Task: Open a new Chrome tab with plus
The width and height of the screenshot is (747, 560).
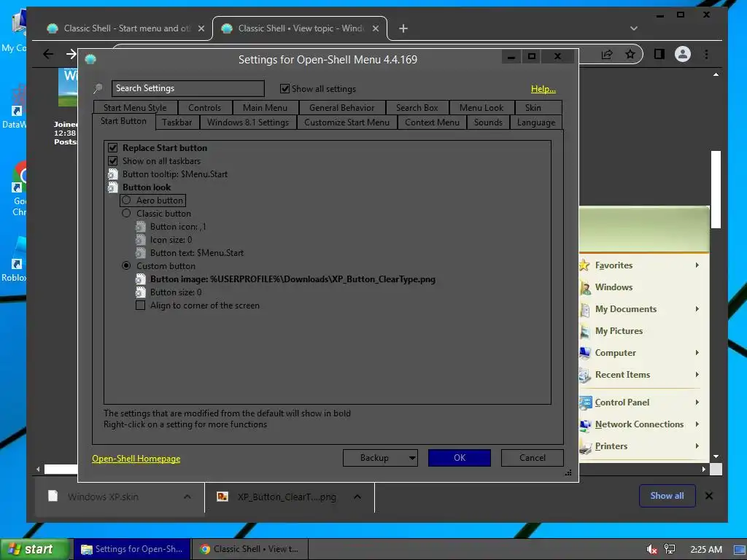Action: tap(403, 28)
